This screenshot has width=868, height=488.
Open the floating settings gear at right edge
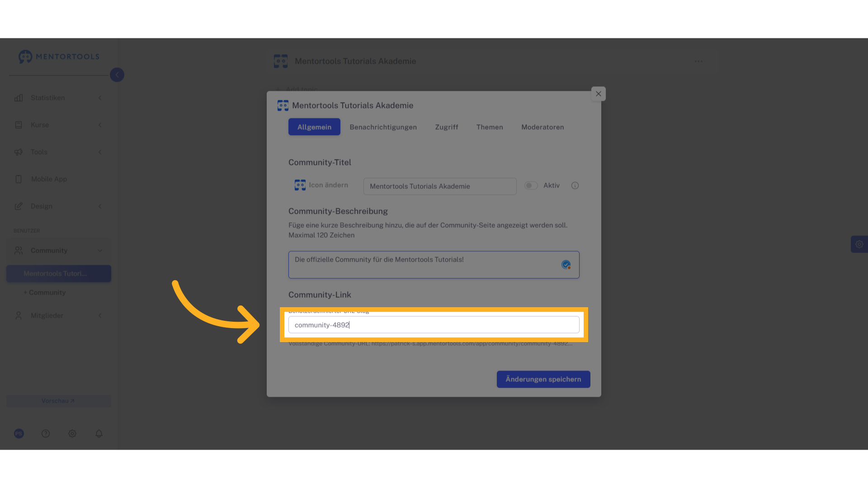pos(859,244)
